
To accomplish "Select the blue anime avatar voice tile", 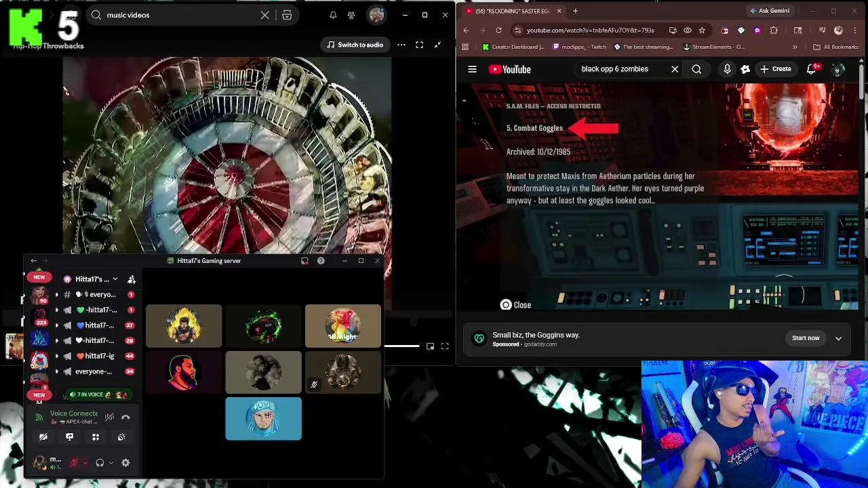I will [263, 419].
